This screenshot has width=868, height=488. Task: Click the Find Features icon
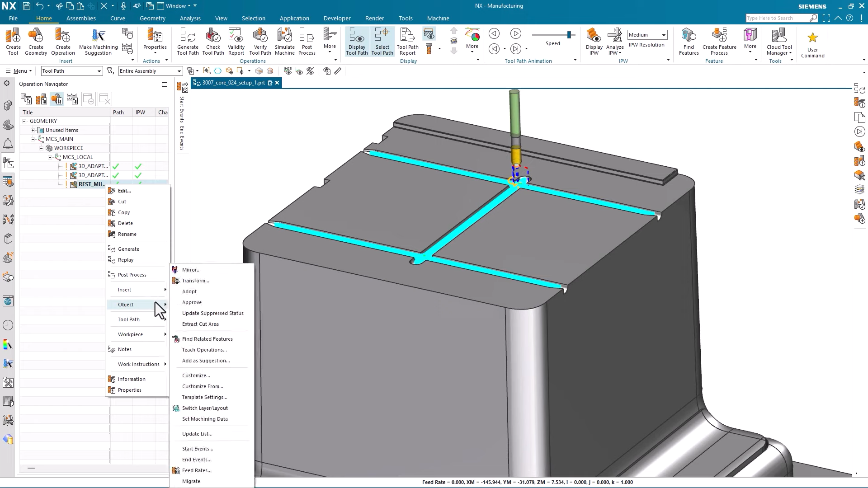tap(688, 41)
